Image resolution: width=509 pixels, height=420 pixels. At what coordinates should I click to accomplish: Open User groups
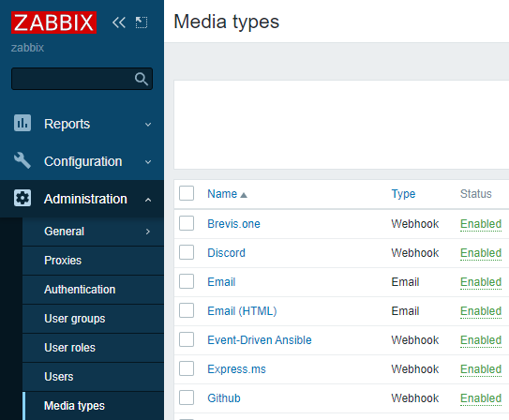click(93, 319)
